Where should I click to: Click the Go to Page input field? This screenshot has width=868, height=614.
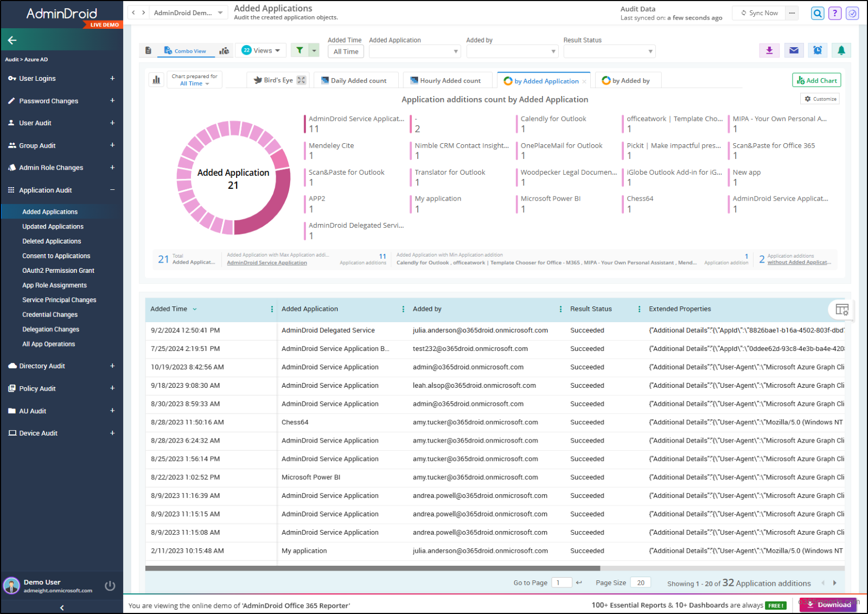(x=561, y=583)
